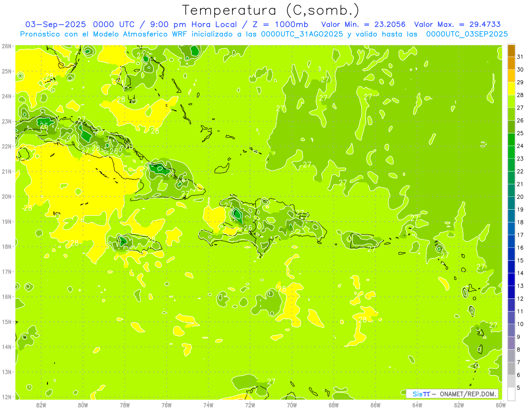Pick the white colorbar segment at 5
This screenshot has height=411, width=532.
click(x=511, y=394)
